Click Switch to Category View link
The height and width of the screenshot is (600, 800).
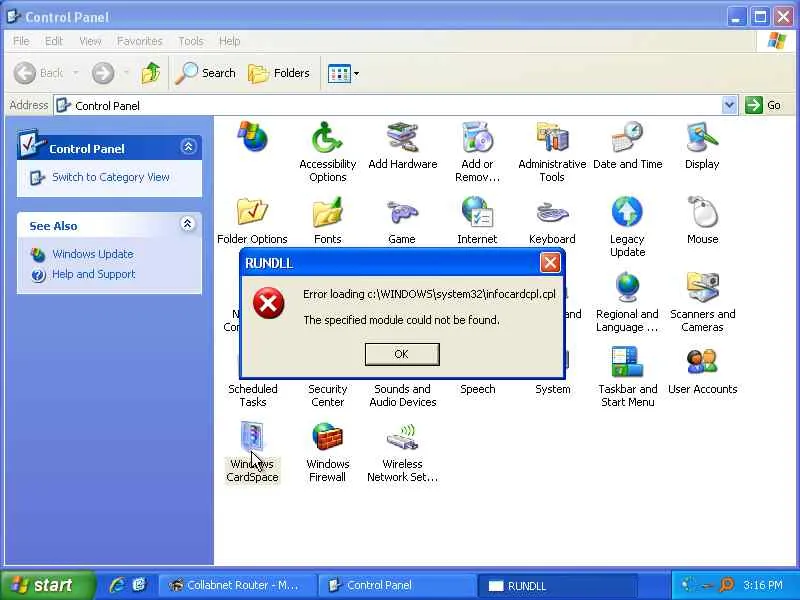click(110, 177)
